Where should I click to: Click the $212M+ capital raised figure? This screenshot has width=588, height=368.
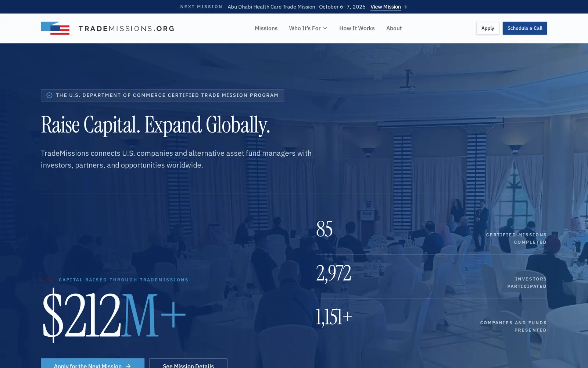114,315
